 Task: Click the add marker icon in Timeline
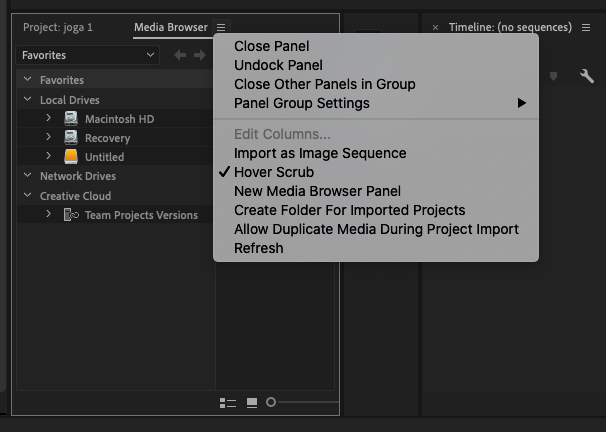[x=553, y=76]
